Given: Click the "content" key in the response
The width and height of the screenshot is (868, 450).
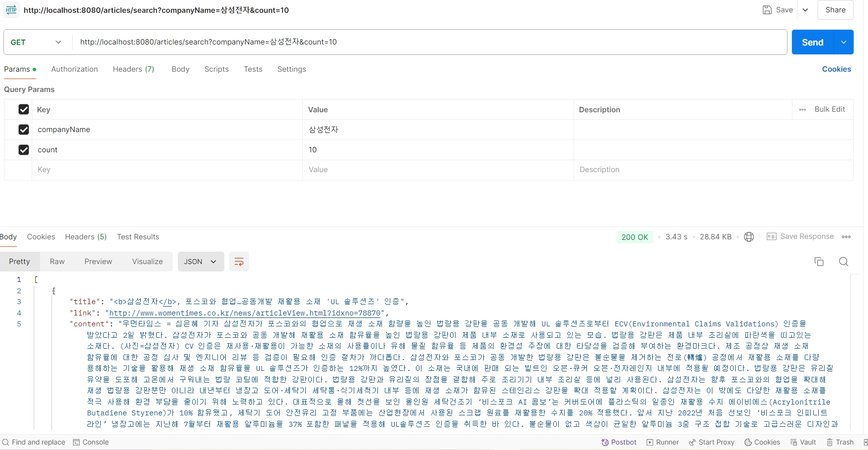Looking at the screenshot, I should click(x=89, y=324).
